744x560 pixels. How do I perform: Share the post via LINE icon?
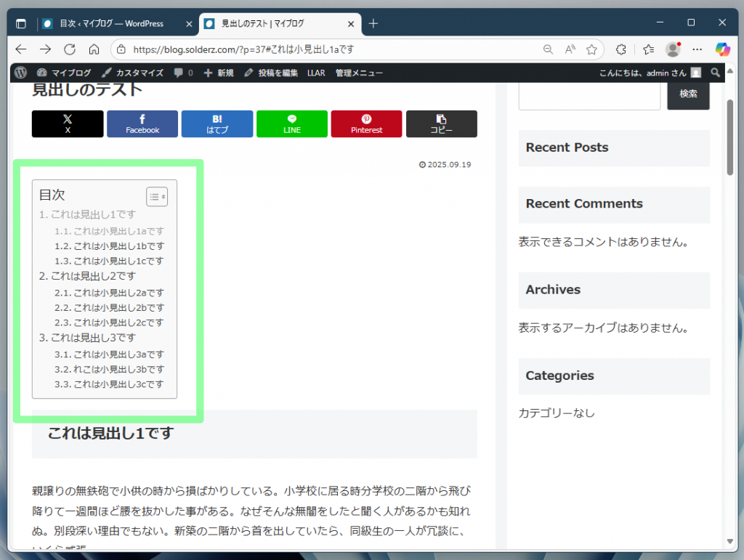pos(291,123)
